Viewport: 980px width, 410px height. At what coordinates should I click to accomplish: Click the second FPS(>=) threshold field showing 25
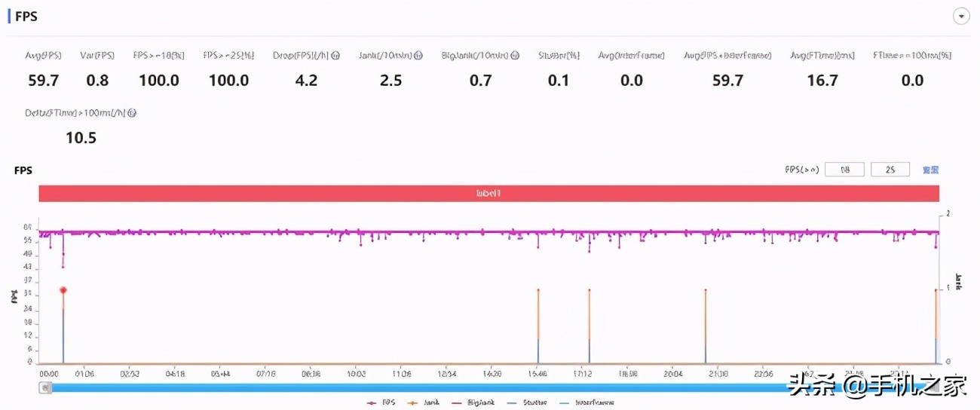[x=890, y=170]
